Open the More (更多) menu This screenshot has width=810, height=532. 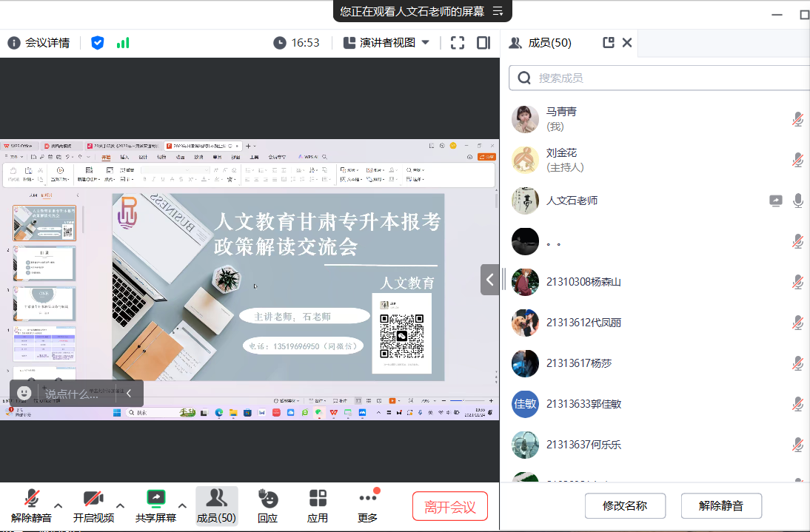[367, 505]
